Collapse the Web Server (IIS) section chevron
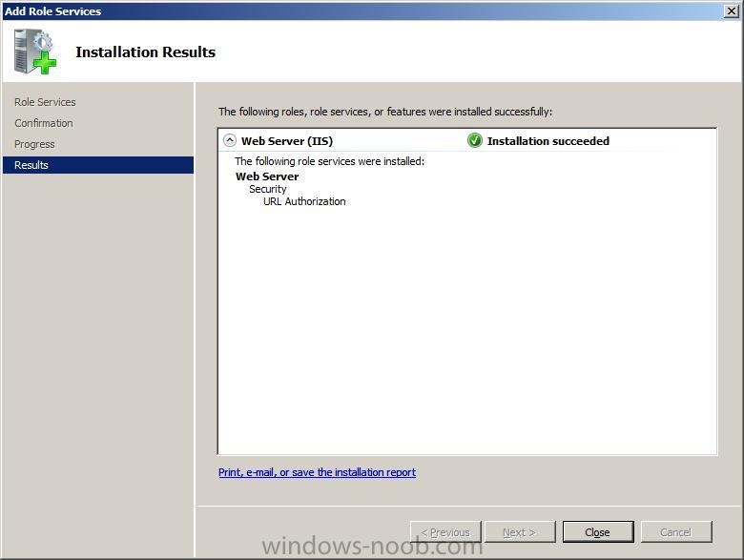The width and height of the screenshot is (744, 560). (x=230, y=140)
